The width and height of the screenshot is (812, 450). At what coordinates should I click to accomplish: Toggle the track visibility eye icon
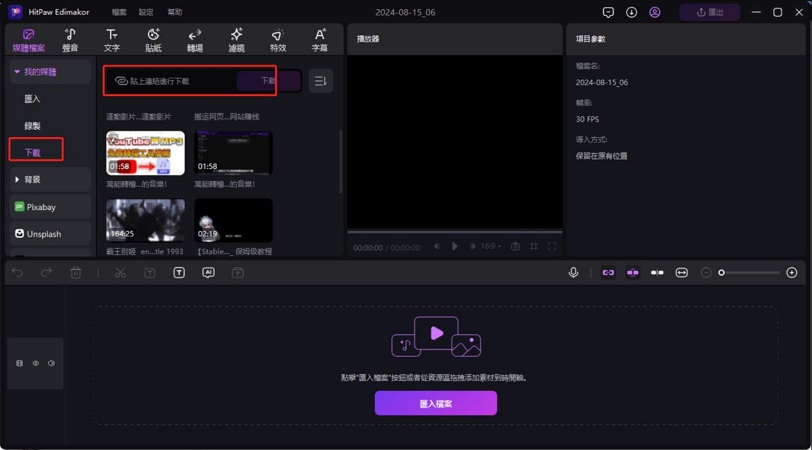click(x=35, y=363)
